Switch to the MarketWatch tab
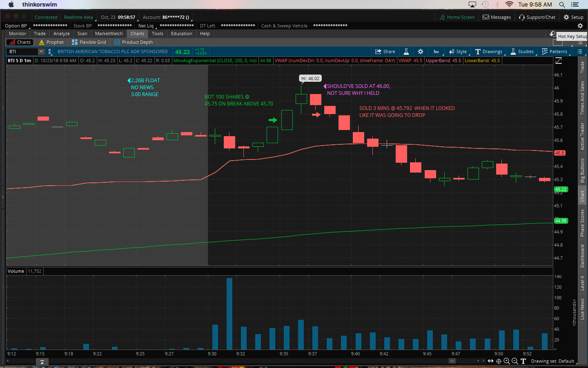This screenshot has width=588, height=368. (109, 34)
